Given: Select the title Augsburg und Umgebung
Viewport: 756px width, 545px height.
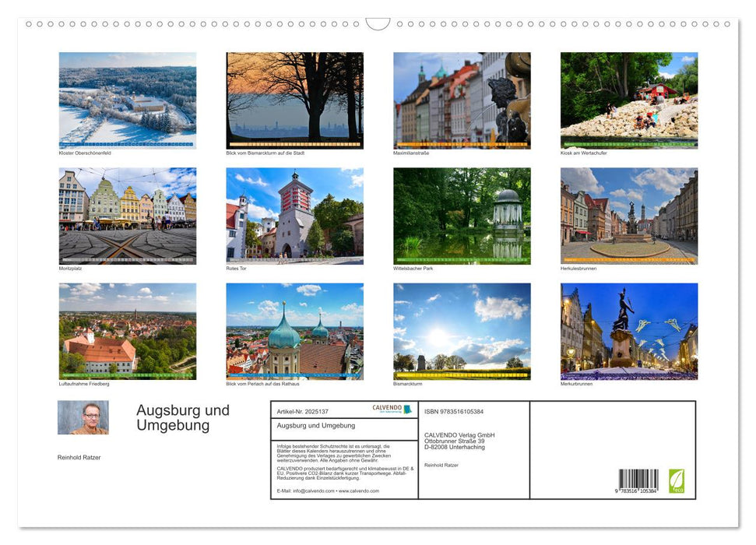Looking at the screenshot, I should [x=182, y=417].
